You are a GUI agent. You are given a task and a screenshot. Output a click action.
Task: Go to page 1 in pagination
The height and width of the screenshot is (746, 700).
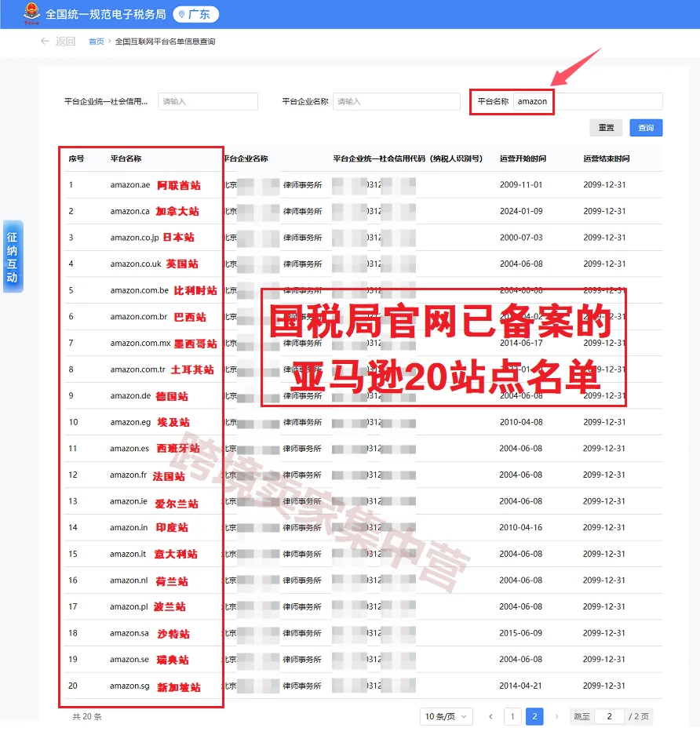pyautogui.click(x=512, y=716)
